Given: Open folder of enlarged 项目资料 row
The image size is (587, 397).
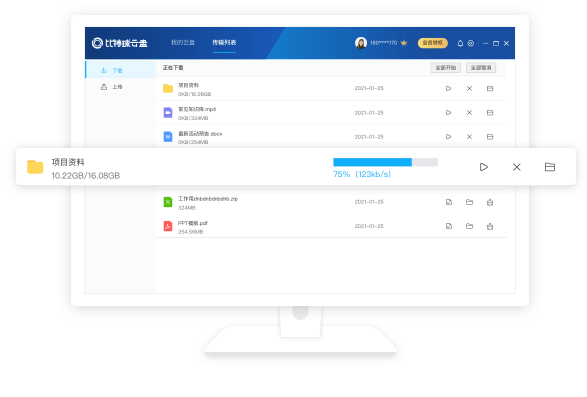Looking at the screenshot, I should 550,167.
